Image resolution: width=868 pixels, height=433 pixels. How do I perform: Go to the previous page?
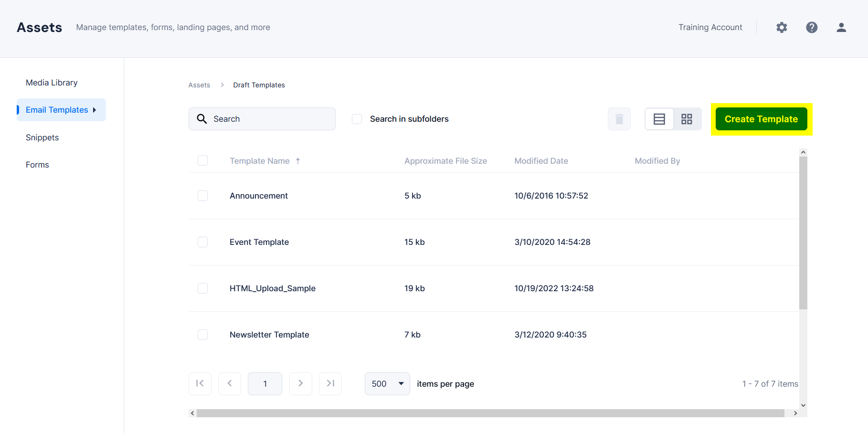(x=230, y=383)
